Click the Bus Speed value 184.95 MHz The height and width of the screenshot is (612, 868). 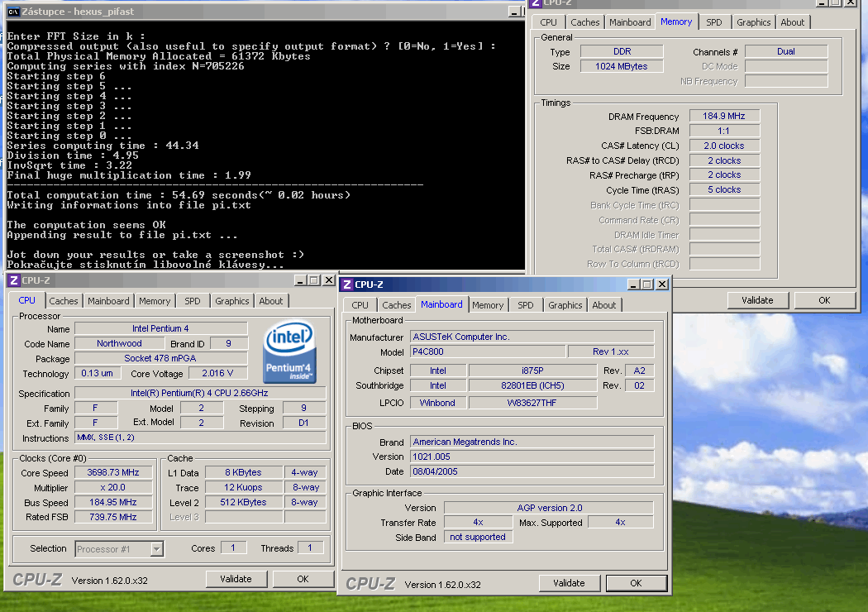[113, 502]
